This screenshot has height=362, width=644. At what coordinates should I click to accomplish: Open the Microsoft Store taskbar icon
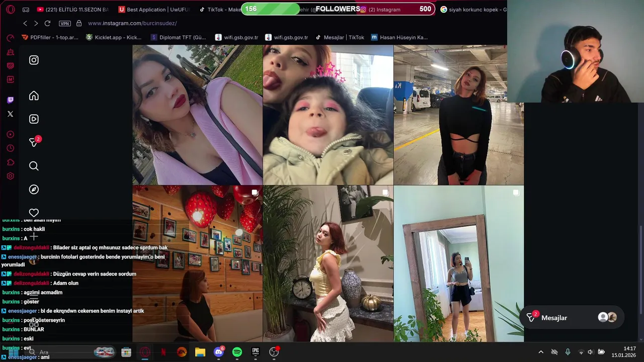click(x=126, y=352)
